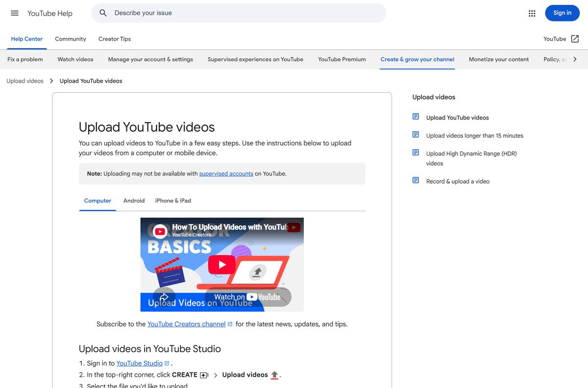The height and width of the screenshot is (388, 588).
Task: Open the hamburger main menu
Action: 15,13
